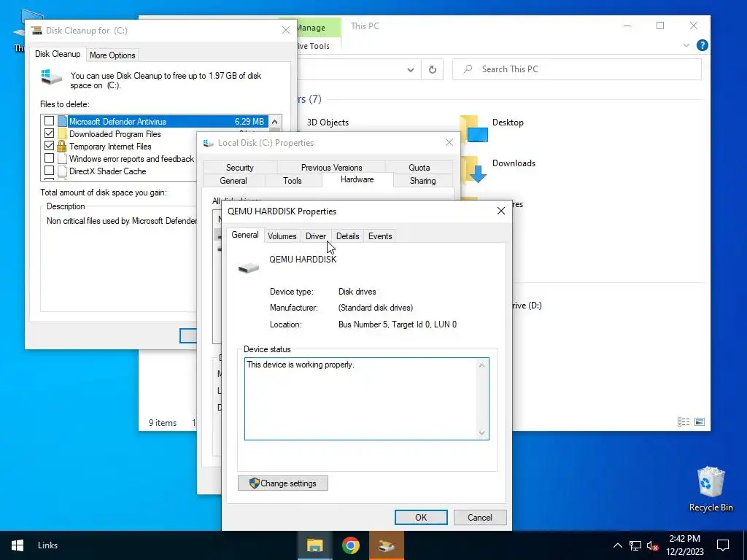Check Windows error reports and feedback
Image resolution: width=747 pixels, height=560 pixels.
tap(49, 158)
